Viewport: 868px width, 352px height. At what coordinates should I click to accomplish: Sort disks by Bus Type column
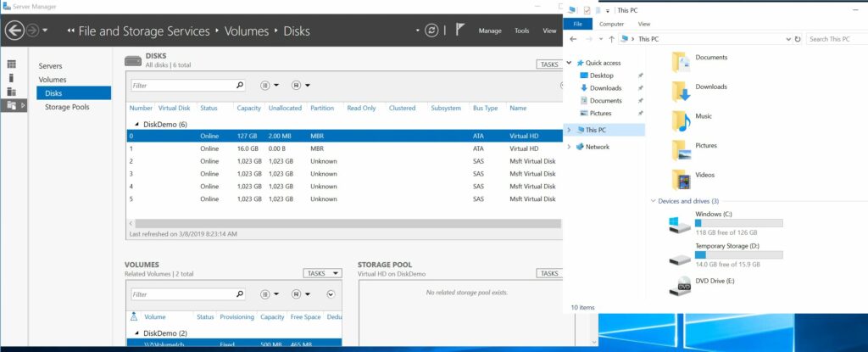(485, 108)
